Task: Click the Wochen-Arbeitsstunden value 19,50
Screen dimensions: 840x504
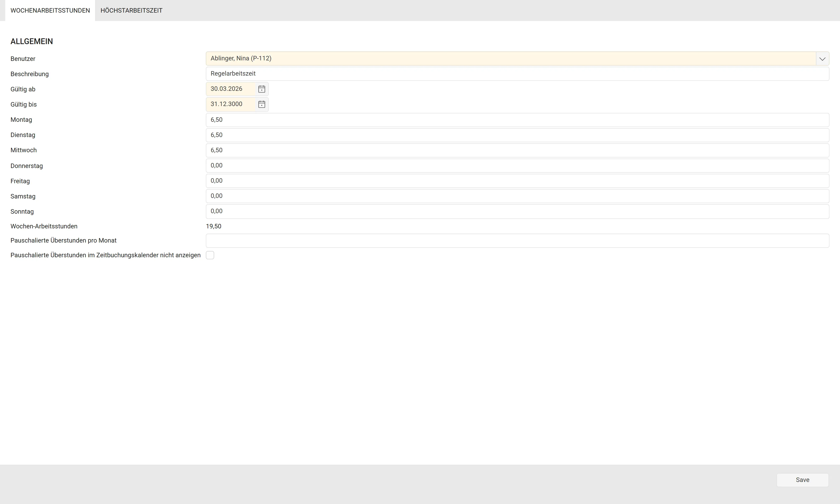Action: pyautogui.click(x=214, y=226)
